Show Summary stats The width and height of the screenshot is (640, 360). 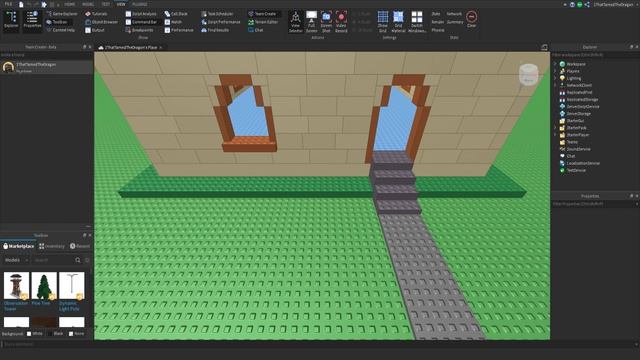[x=455, y=22]
